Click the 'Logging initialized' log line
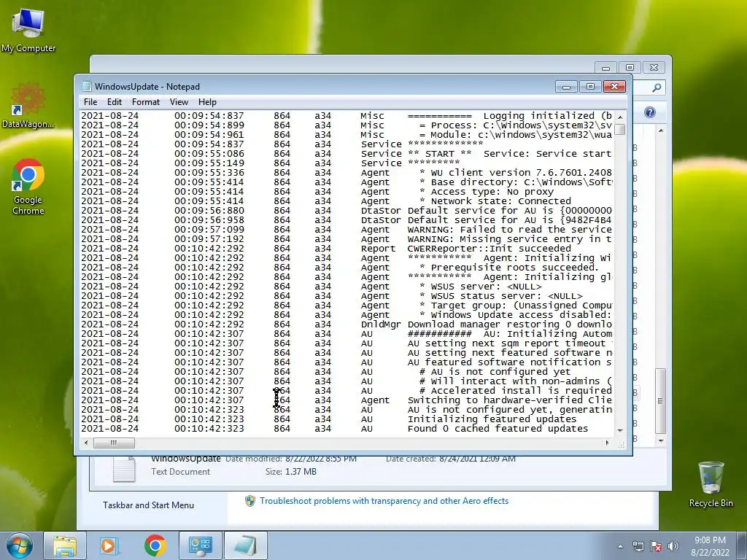This screenshot has width=747, height=560. [x=347, y=116]
